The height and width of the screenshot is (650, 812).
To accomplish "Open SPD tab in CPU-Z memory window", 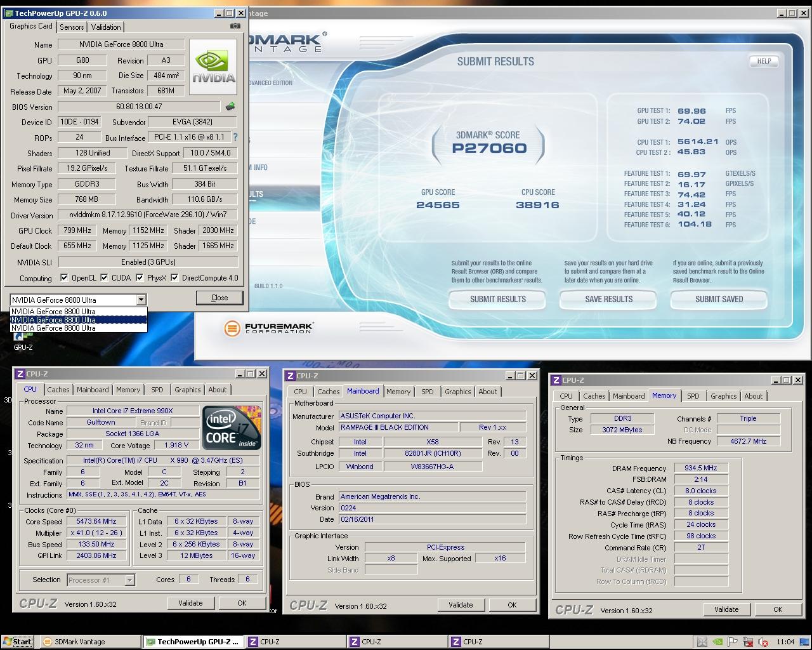I will pos(693,396).
